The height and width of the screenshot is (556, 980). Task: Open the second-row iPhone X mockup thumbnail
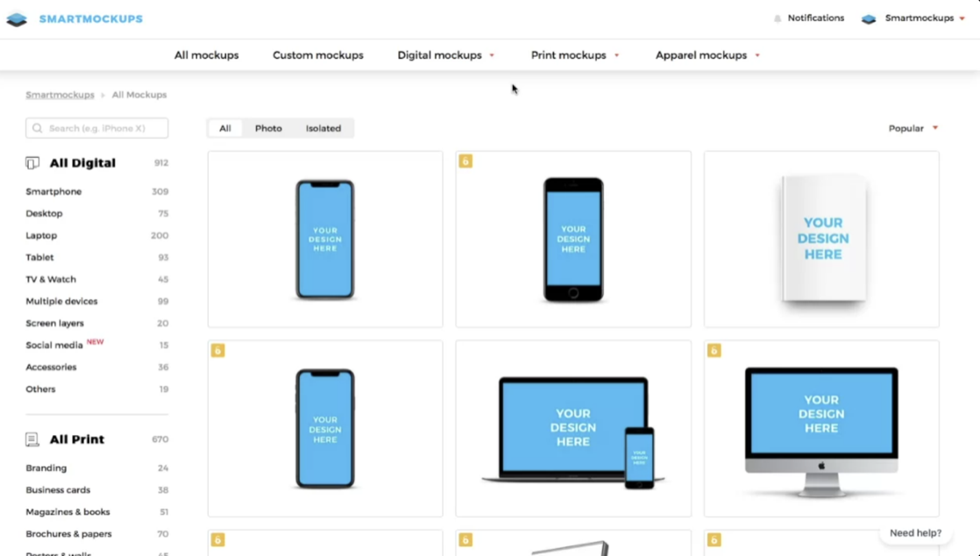(325, 429)
